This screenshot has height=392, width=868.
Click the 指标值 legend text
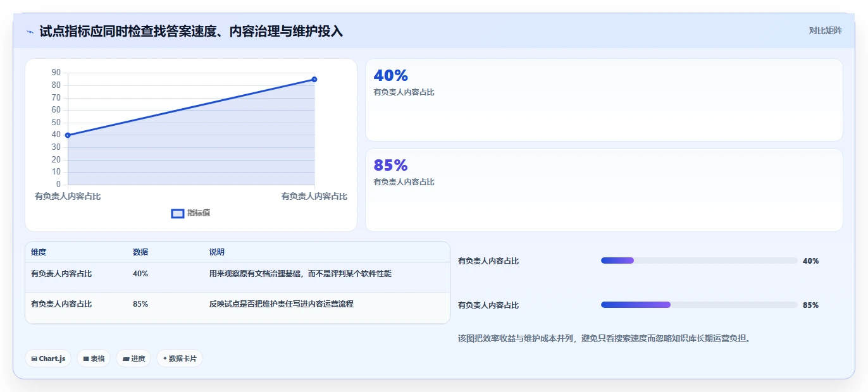click(x=199, y=214)
